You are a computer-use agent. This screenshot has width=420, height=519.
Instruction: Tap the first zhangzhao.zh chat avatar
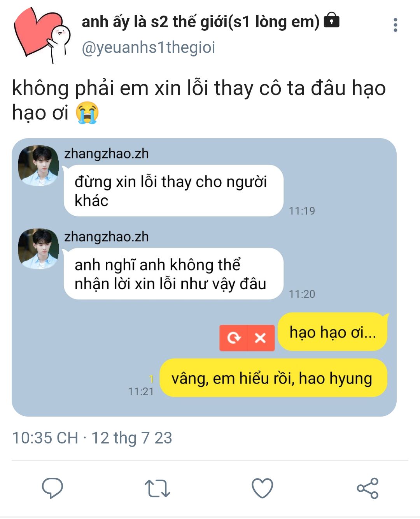(38, 165)
